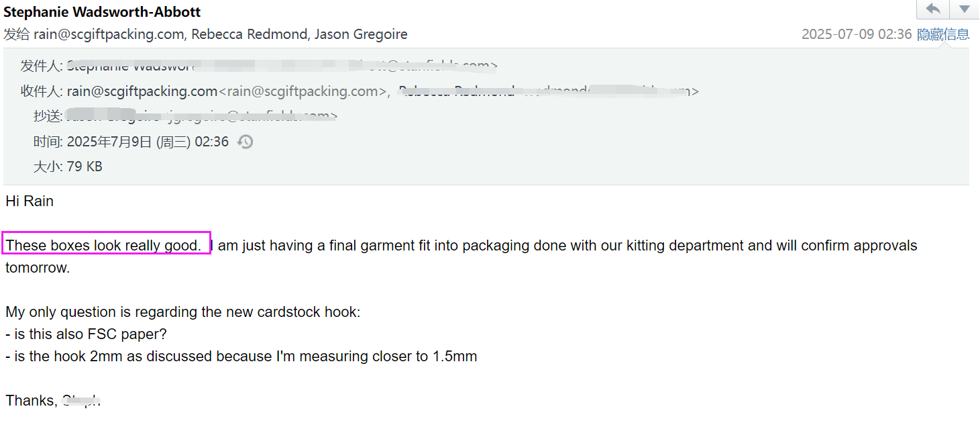
Task: Click the clock icon beside the 时间 value
Action: (246, 142)
